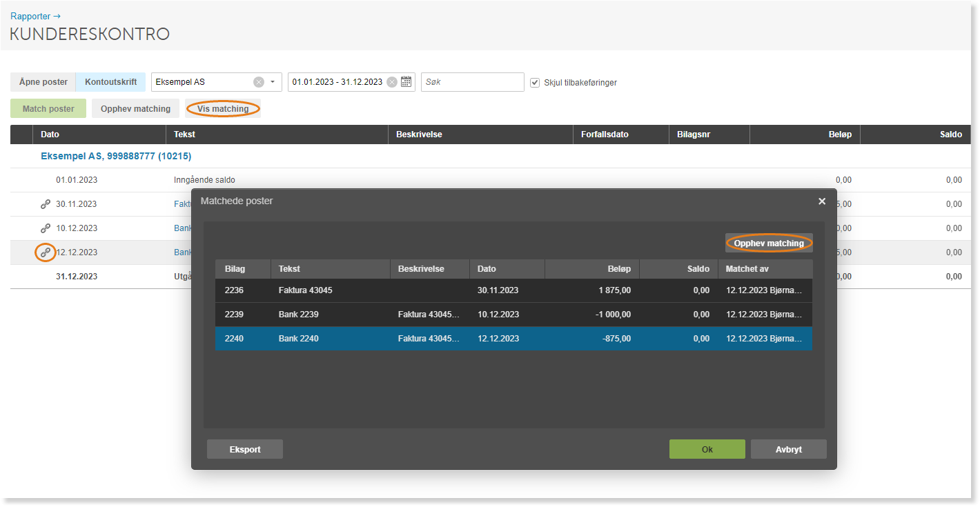Sort dialog table by Saldo column
This screenshot has width=980, height=507.
pos(679,269)
